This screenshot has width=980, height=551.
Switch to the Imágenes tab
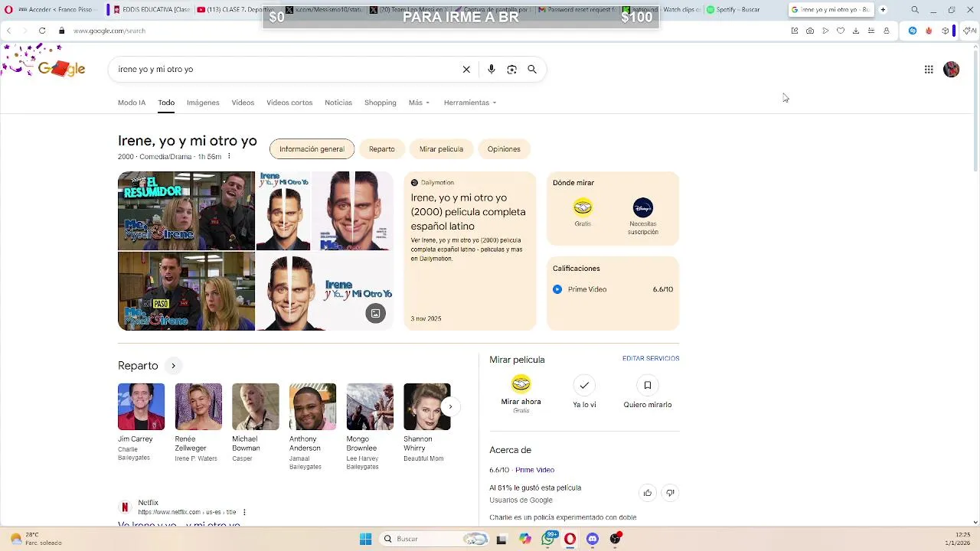pos(203,103)
